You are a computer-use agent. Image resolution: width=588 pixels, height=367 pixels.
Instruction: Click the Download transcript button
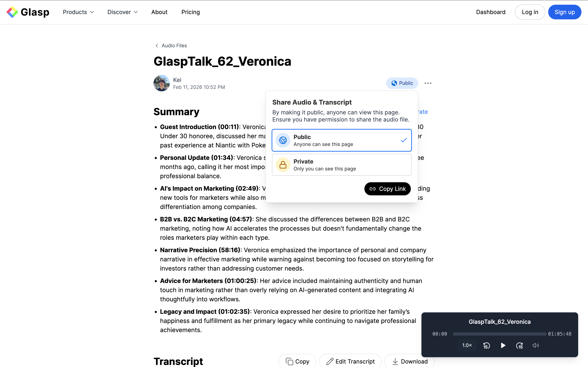(410, 361)
